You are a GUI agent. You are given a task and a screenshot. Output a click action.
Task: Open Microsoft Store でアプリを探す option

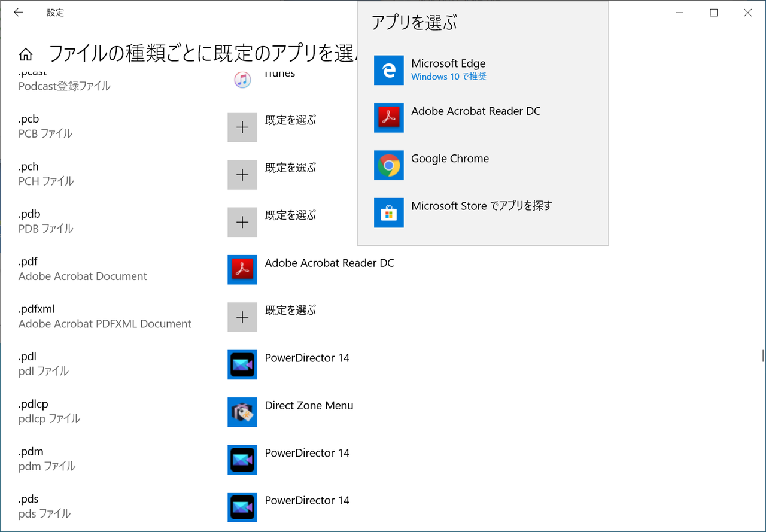coord(483,212)
